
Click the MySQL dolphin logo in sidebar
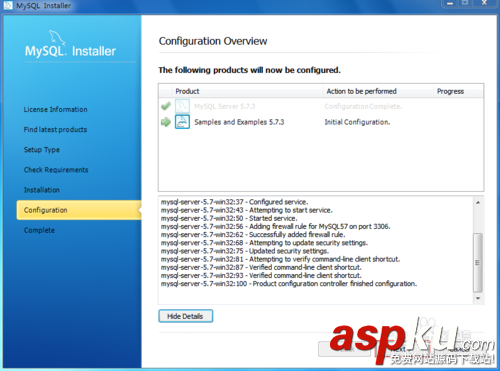(x=57, y=37)
